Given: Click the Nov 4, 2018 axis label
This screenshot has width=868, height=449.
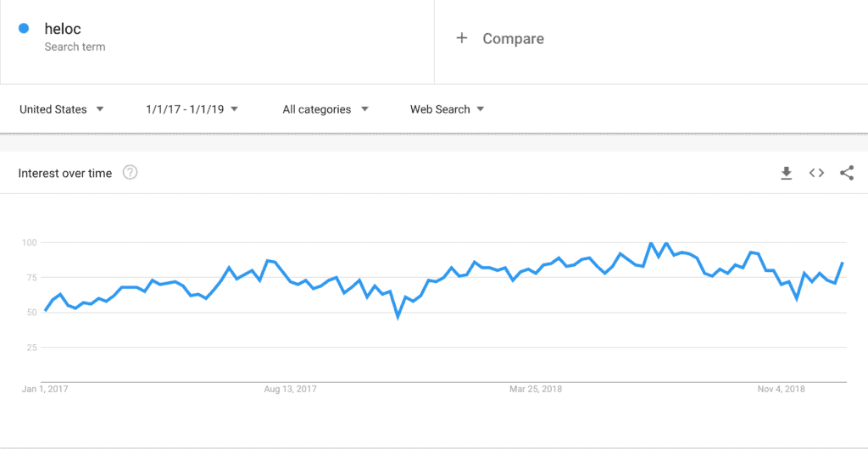Looking at the screenshot, I should click(x=781, y=390).
